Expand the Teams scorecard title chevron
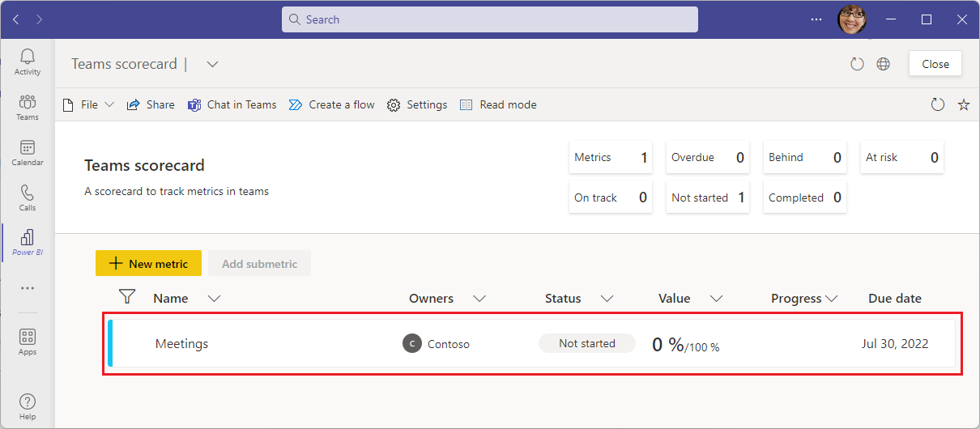980x429 pixels. tap(212, 64)
